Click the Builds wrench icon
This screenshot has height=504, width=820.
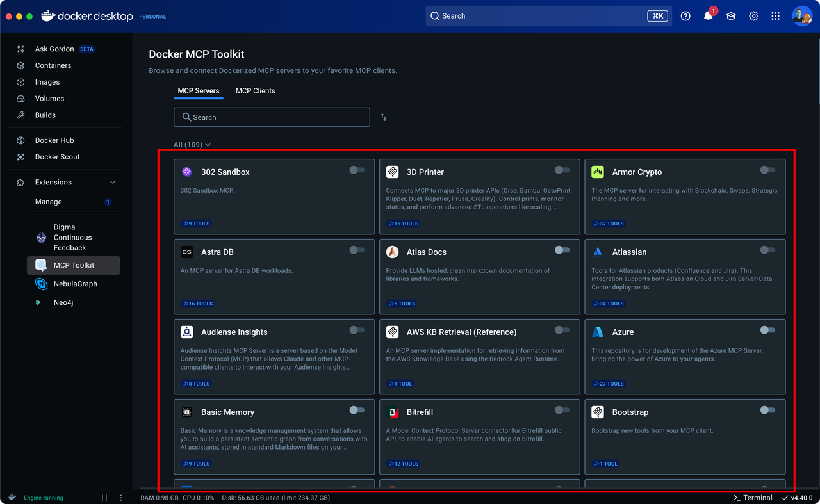pos(20,115)
